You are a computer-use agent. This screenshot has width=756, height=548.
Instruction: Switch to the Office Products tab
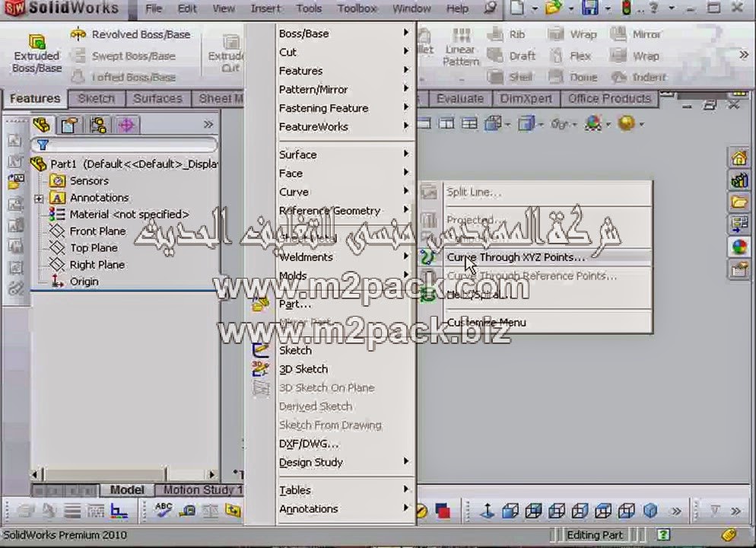point(609,98)
